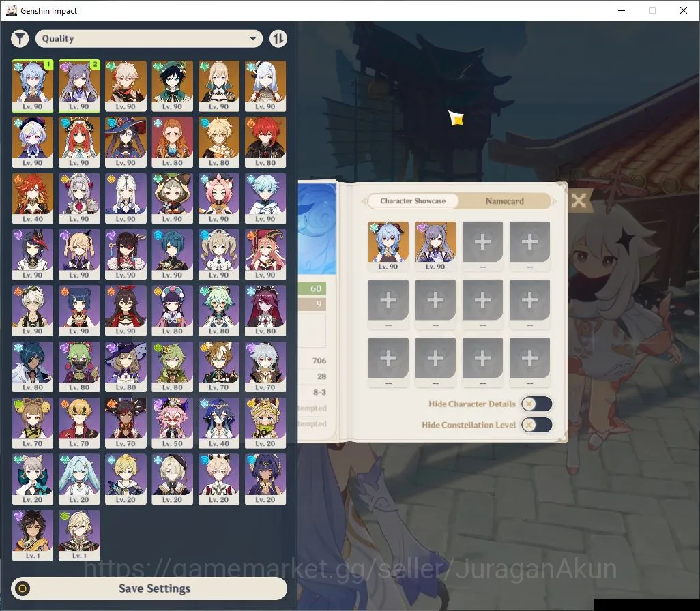Select Aloy's Lv. 80 portrait
This screenshot has height=611, width=700.
172,143
